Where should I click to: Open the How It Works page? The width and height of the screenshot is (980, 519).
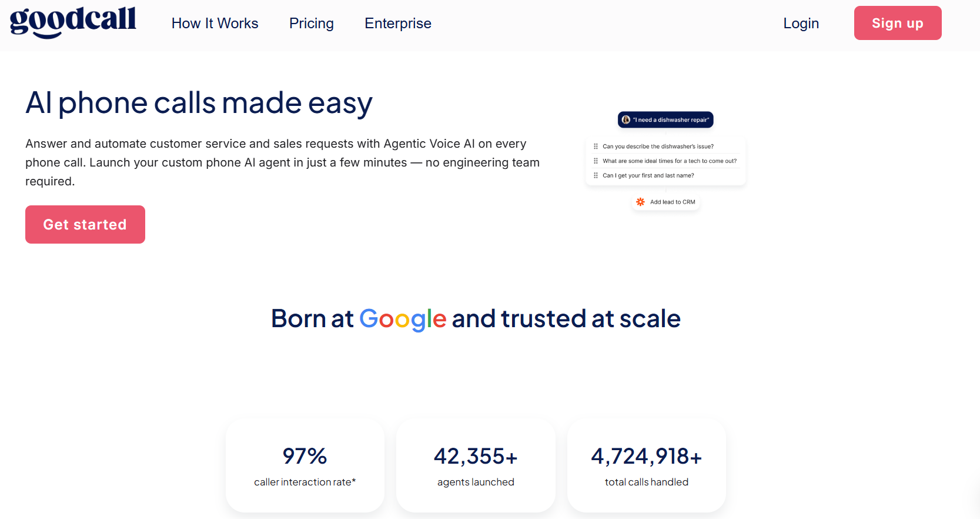pos(215,23)
